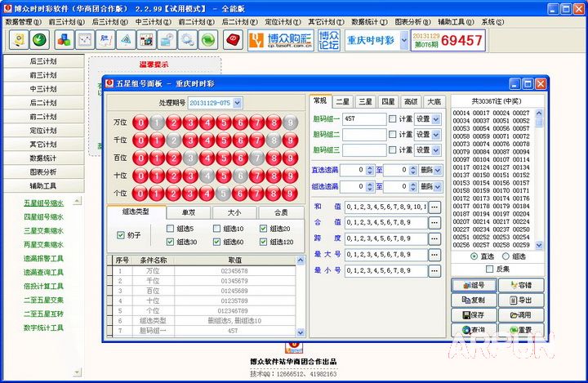Check 计重 for 胆码组一
Image resolution: width=588 pixels, height=383 pixels.
coord(393,119)
